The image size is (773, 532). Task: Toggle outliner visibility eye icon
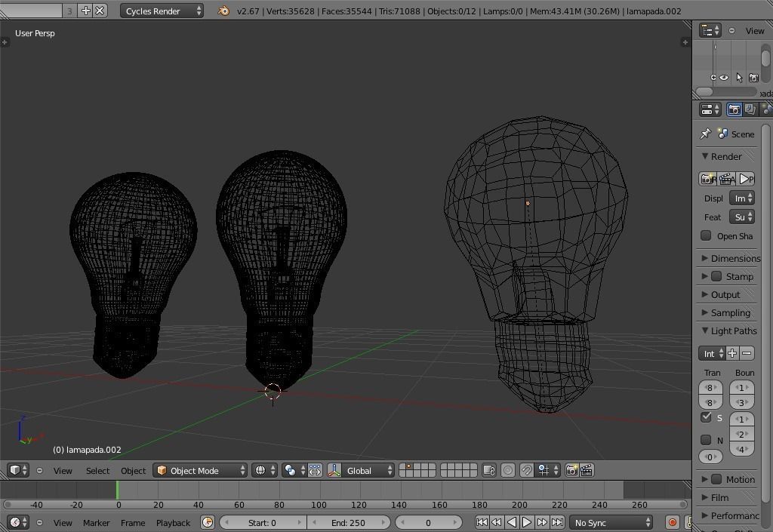coord(724,77)
